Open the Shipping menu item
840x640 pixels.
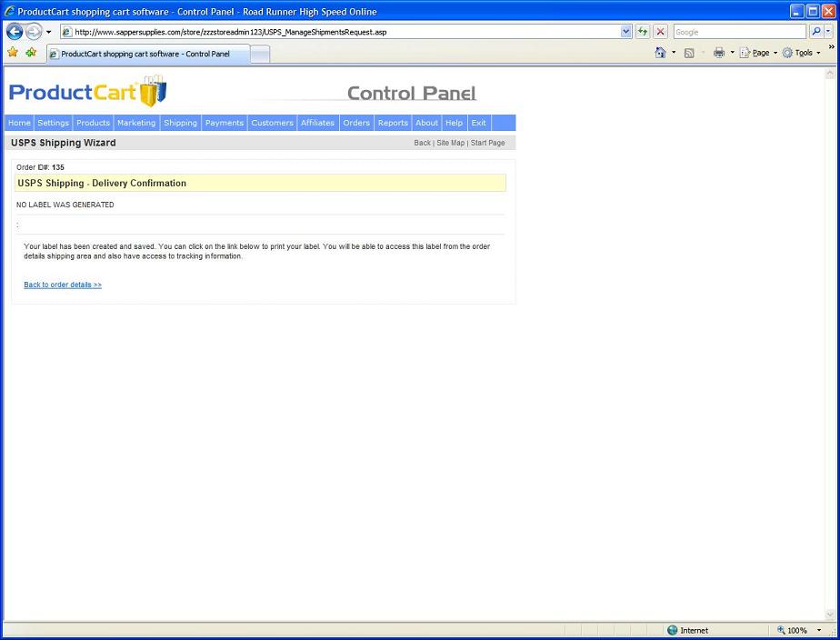180,123
